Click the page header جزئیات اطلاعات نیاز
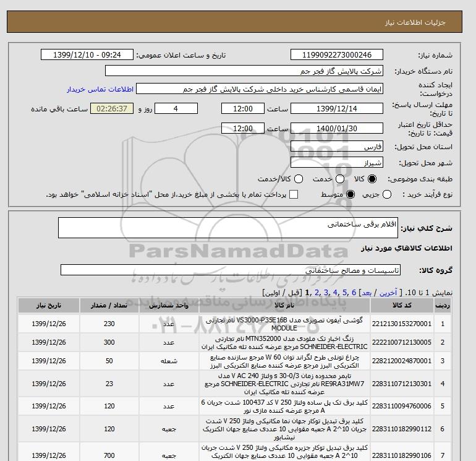476x461 pixels. [415, 22]
